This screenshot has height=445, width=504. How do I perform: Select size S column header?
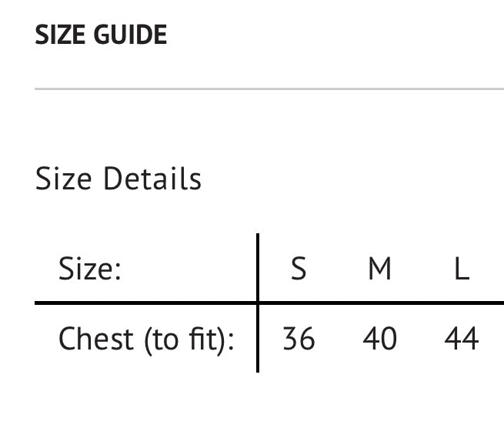299,269
